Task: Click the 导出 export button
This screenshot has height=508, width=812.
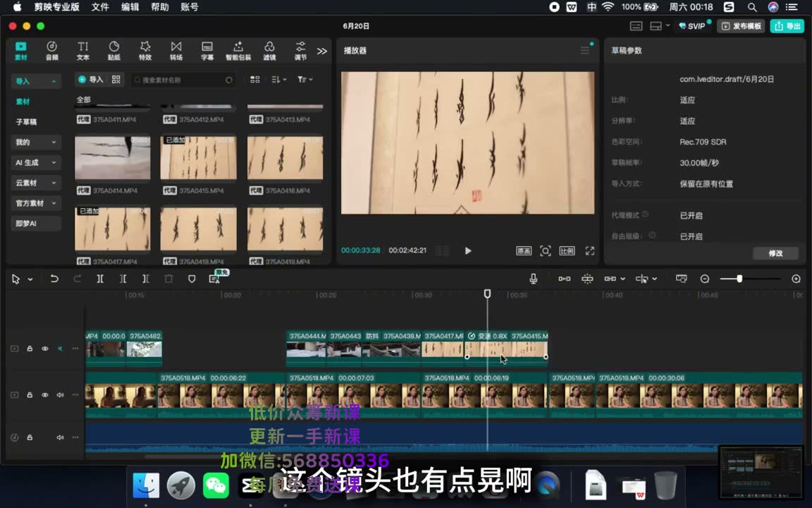Action: pos(787,26)
